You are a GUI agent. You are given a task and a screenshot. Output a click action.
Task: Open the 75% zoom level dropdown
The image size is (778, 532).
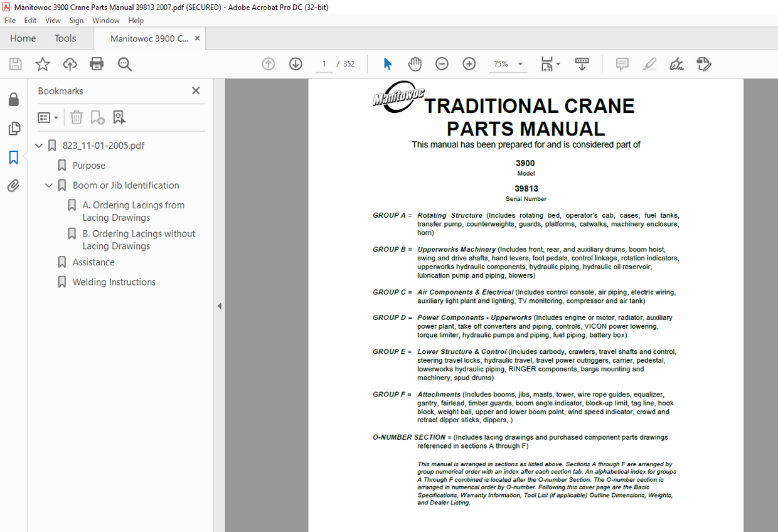519,63
